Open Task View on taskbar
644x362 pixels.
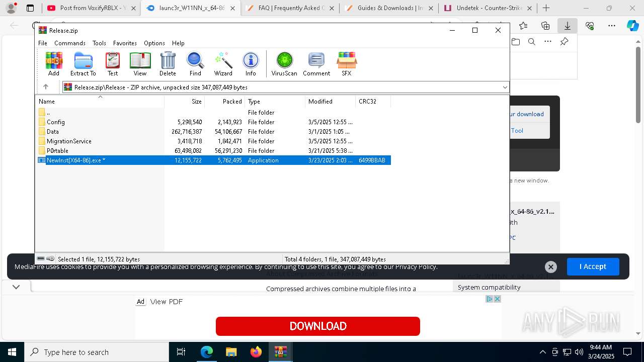pyautogui.click(x=181, y=352)
